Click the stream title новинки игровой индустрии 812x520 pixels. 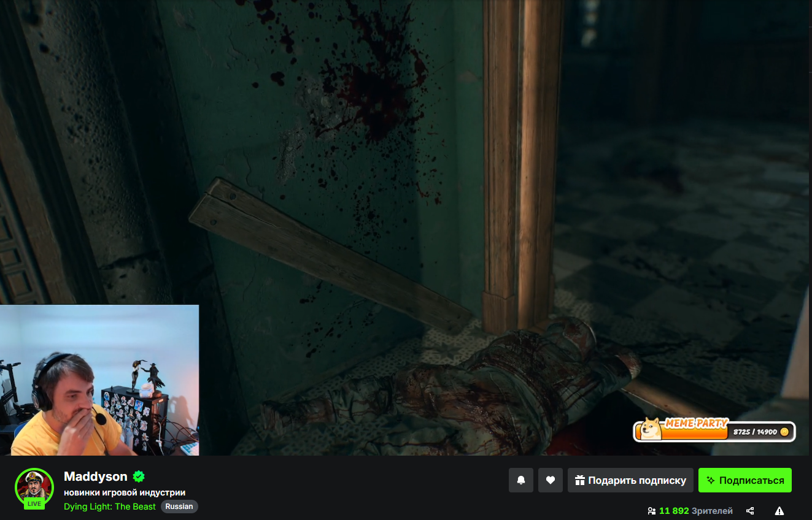click(x=125, y=492)
